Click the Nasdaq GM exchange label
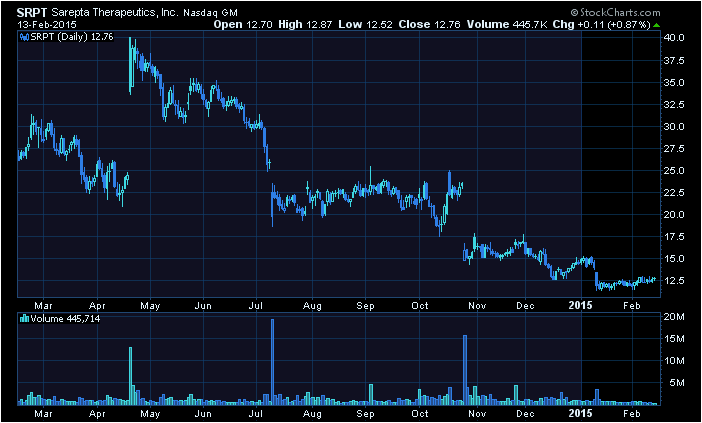 pyautogui.click(x=210, y=13)
